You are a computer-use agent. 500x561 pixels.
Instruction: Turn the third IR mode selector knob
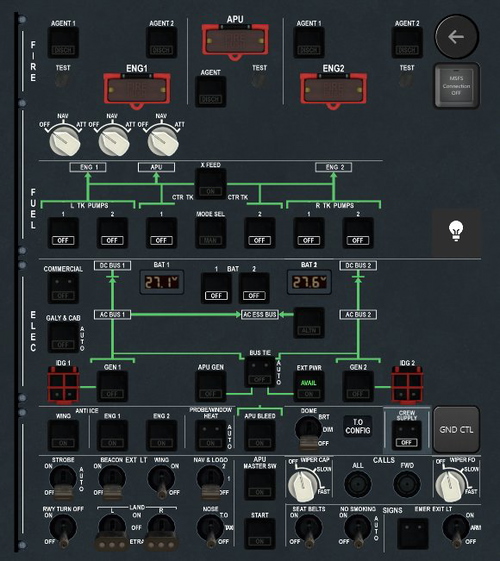(163, 142)
